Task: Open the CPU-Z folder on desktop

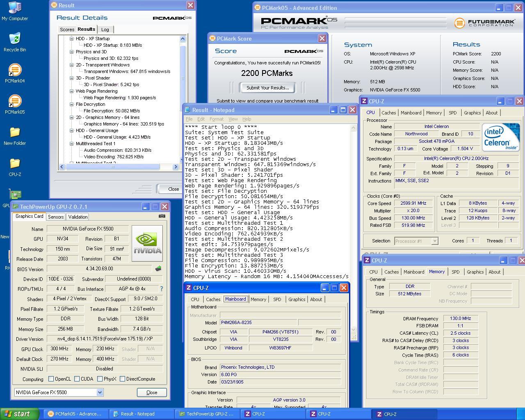Action: (x=15, y=167)
